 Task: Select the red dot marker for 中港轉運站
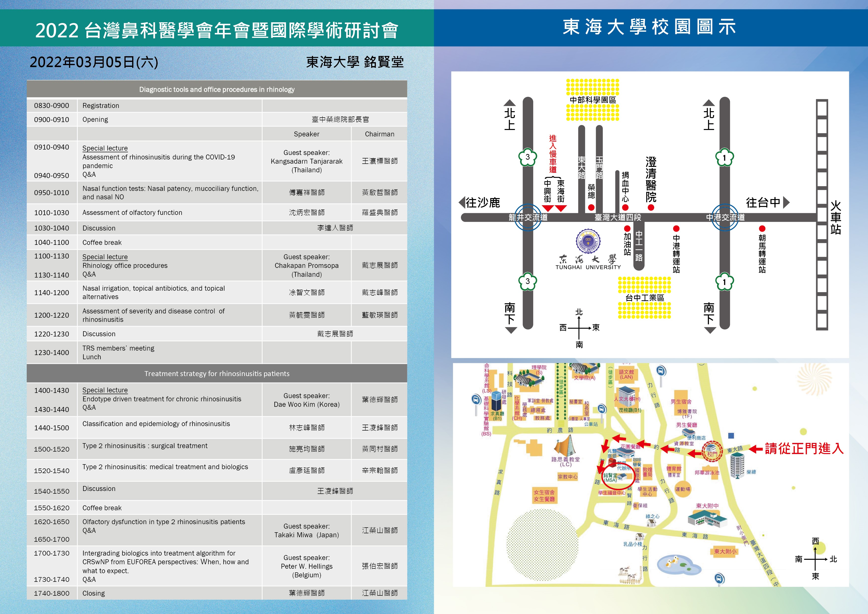(676, 229)
